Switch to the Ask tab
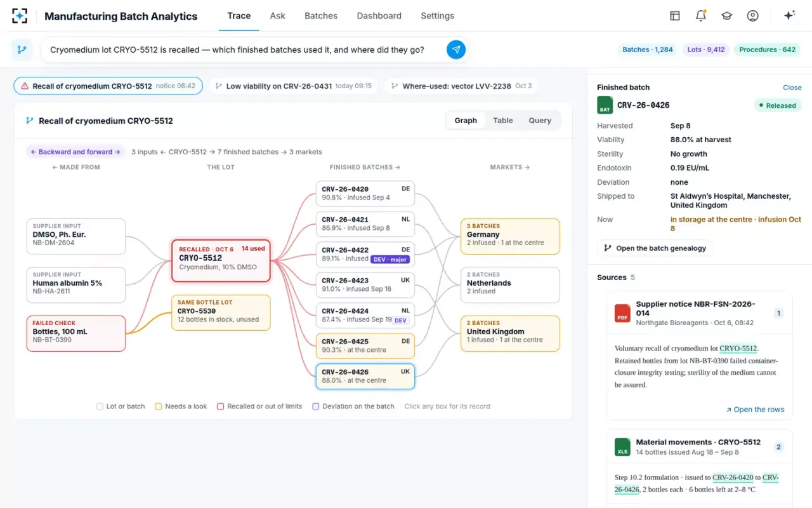Image resolution: width=812 pixels, height=508 pixels. 277,16
